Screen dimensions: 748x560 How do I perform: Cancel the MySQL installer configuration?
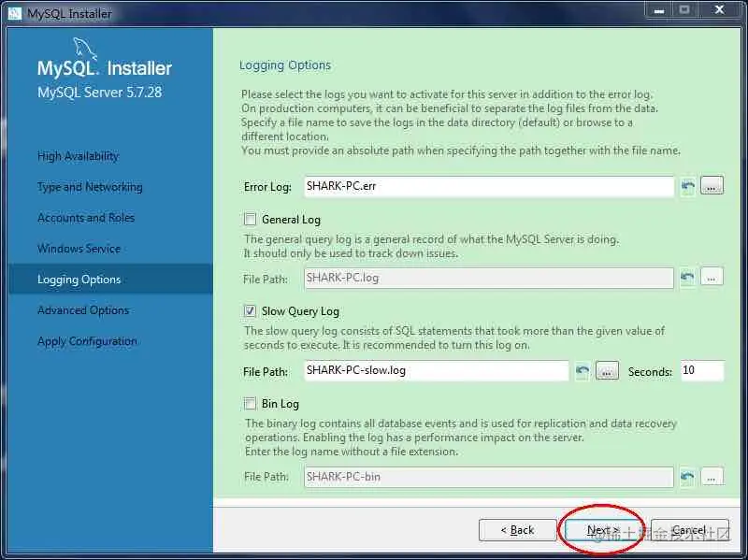click(x=689, y=530)
